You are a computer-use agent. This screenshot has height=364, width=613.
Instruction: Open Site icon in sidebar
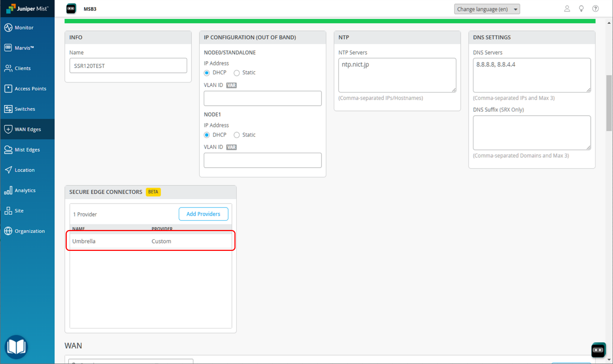coord(8,211)
